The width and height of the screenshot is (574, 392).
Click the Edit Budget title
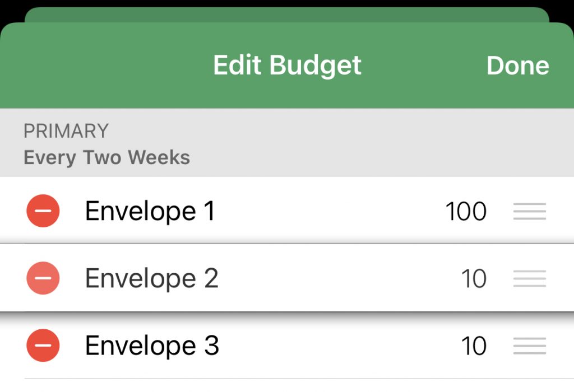(288, 66)
